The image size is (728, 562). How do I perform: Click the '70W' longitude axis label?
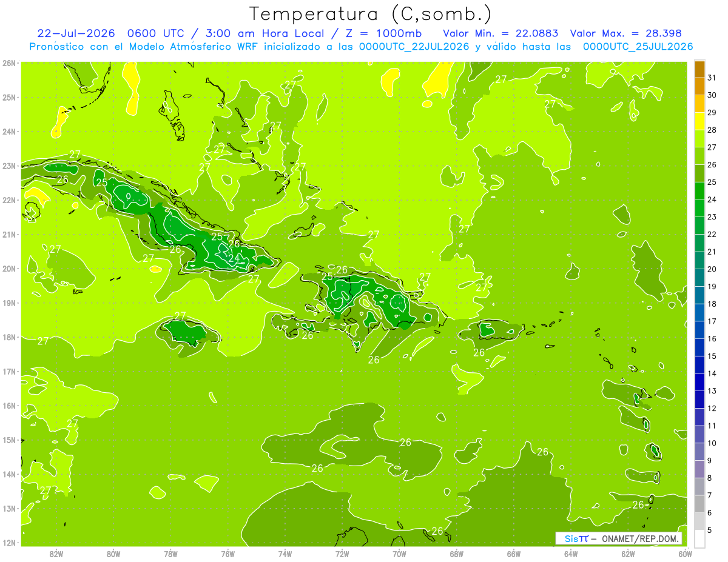pyautogui.click(x=399, y=554)
